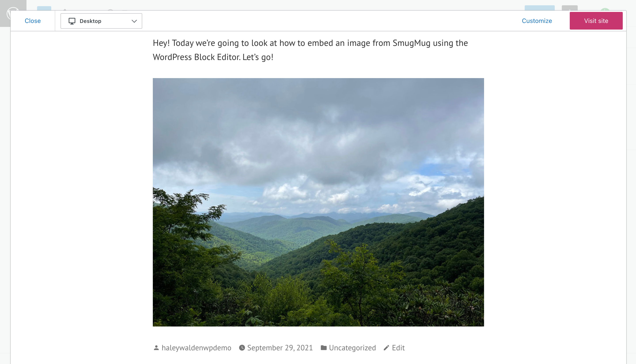Click the Edit post link
The width and height of the screenshot is (636, 364).
click(398, 348)
